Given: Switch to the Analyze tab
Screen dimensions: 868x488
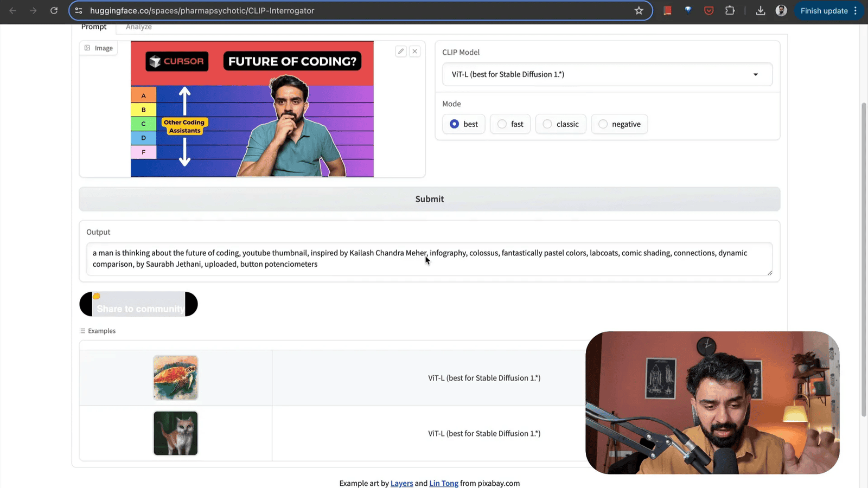Looking at the screenshot, I should [x=139, y=27].
